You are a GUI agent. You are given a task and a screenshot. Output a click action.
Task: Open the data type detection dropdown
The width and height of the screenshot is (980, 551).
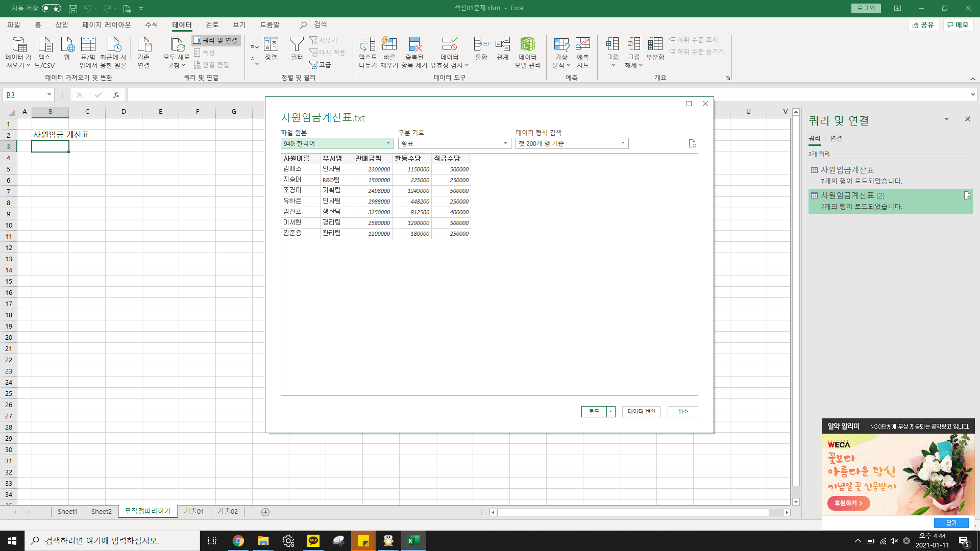coord(572,143)
